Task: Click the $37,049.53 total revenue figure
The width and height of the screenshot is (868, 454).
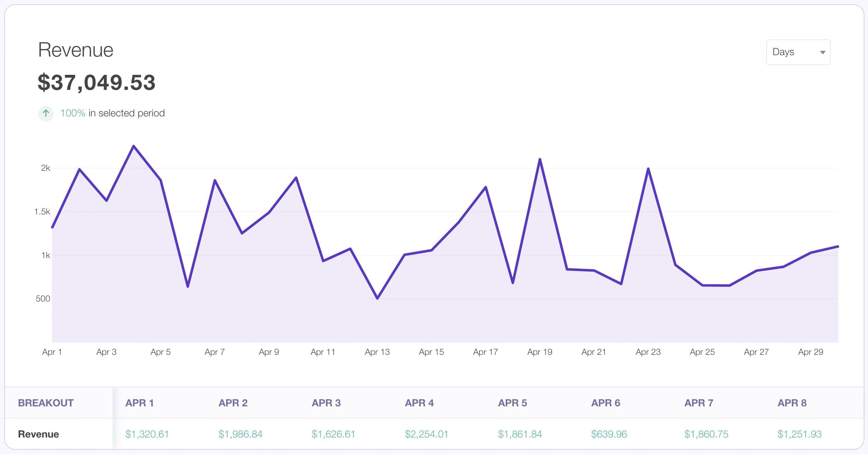Action: 96,82
